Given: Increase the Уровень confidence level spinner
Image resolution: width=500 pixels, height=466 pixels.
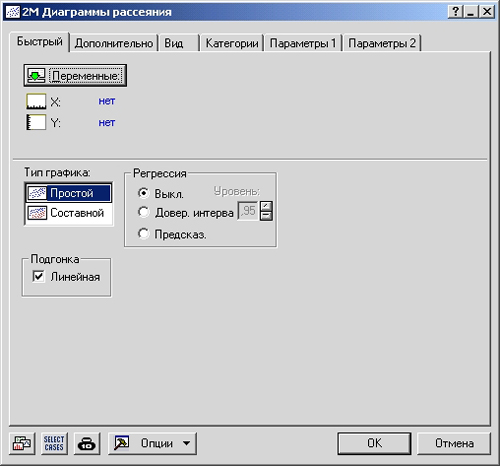Looking at the screenshot, I should tap(266, 206).
